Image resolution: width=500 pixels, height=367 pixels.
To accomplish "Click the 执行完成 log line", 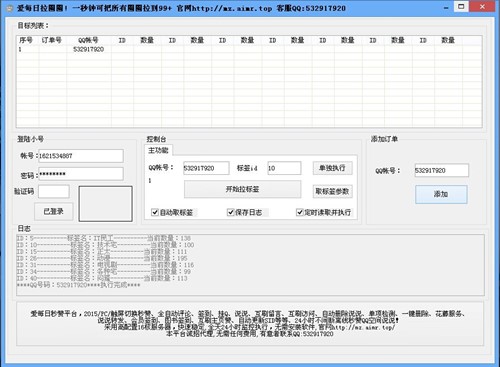I will (79, 285).
